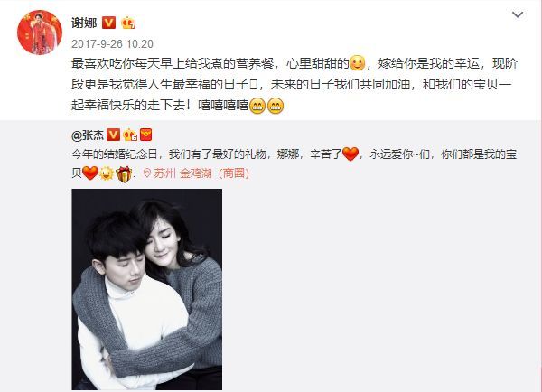Click 谢娜's round profile avatar

click(40, 33)
